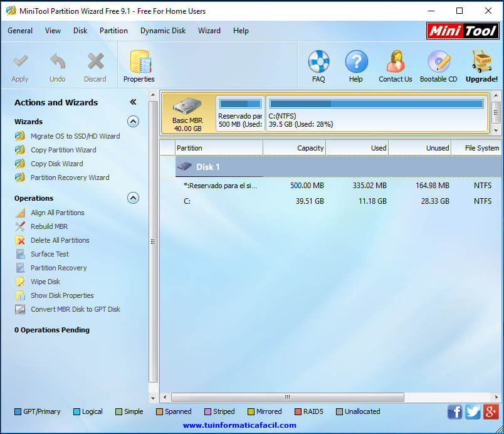Click the GPT/Primary legend color swatch
The height and width of the screenshot is (434, 504).
(18, 412)
